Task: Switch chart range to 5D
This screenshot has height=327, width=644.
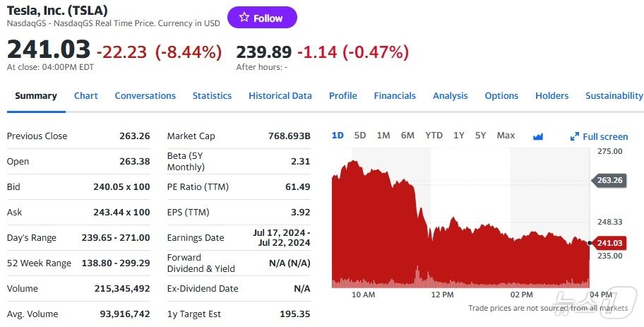Action: coord(360,136)
